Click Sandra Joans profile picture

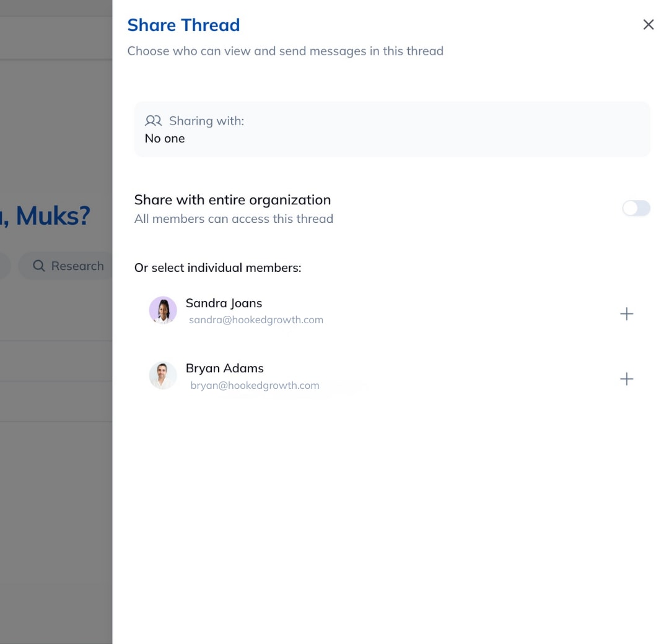[163, 310]
